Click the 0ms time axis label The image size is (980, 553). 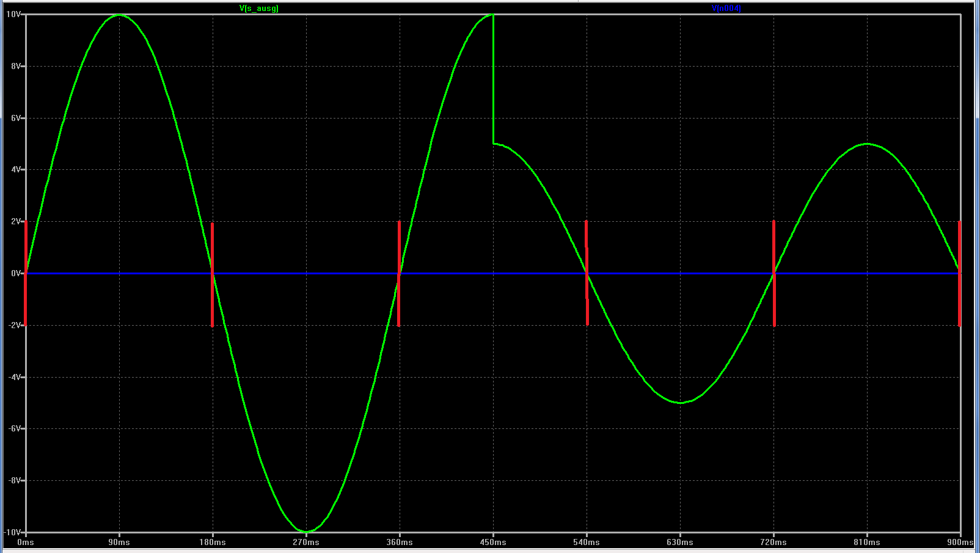click(x=26, y=543)
